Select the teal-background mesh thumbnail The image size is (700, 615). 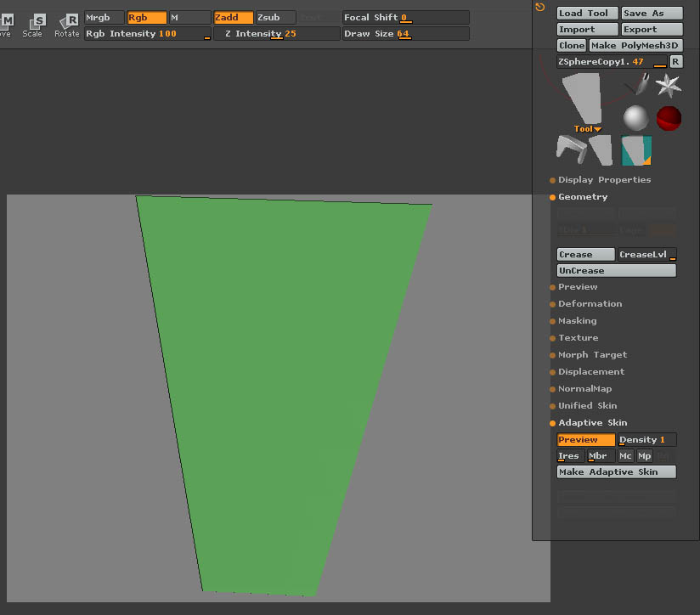(x=636, y=150)
